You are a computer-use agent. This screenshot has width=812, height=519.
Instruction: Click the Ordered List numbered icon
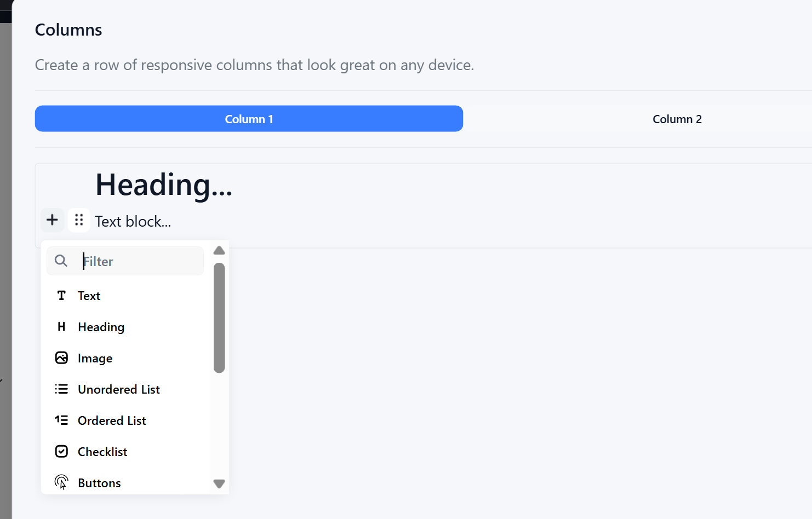tap(61, 420)
